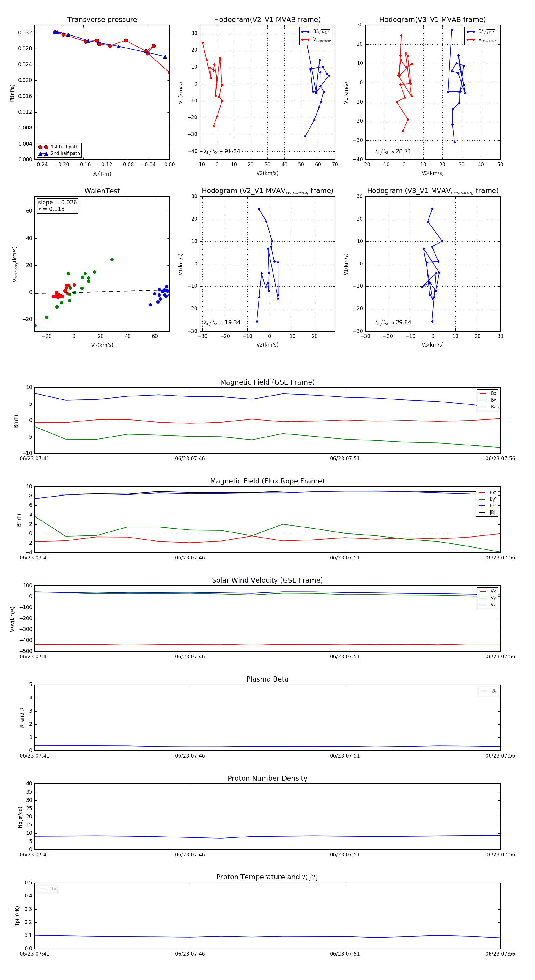The width and height of the screenshot is (535, 980).
Task: Click the βp legend in Plasma Beta plot
Action: tap(488, 691)
